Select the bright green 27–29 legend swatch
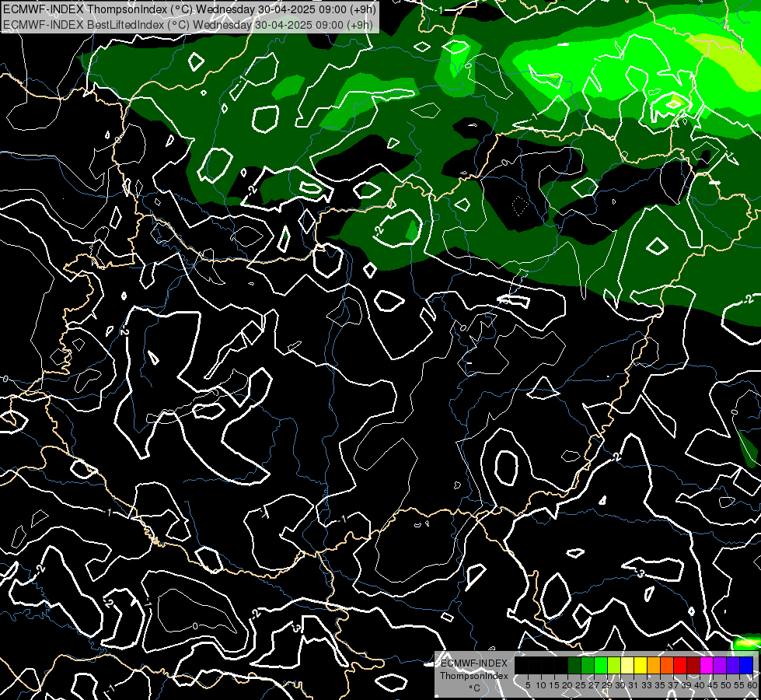The image size is (761, 700). click(601, 665)
